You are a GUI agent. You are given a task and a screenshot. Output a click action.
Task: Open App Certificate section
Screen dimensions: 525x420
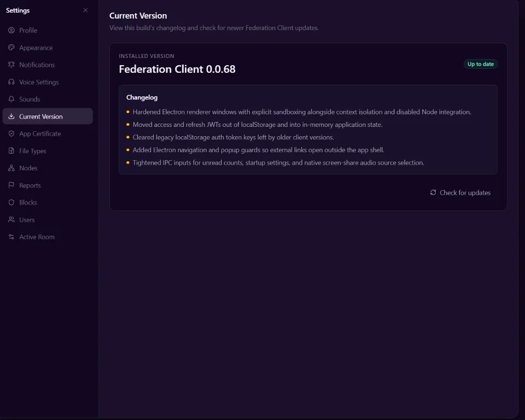coord(48,133)
